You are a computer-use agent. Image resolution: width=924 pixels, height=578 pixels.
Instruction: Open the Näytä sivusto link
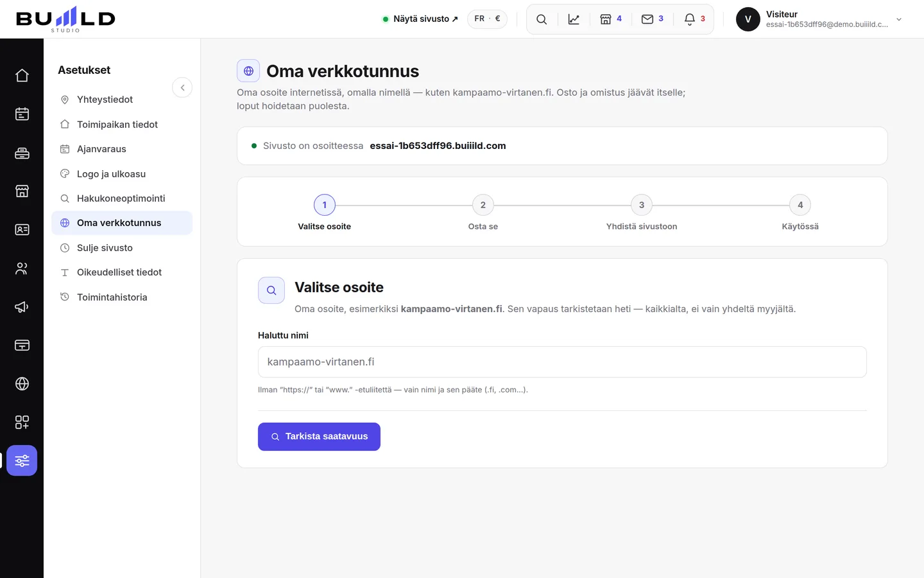pos(420,19)
